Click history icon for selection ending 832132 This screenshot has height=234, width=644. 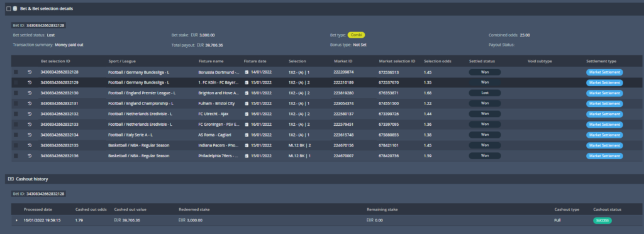point(30,114)
